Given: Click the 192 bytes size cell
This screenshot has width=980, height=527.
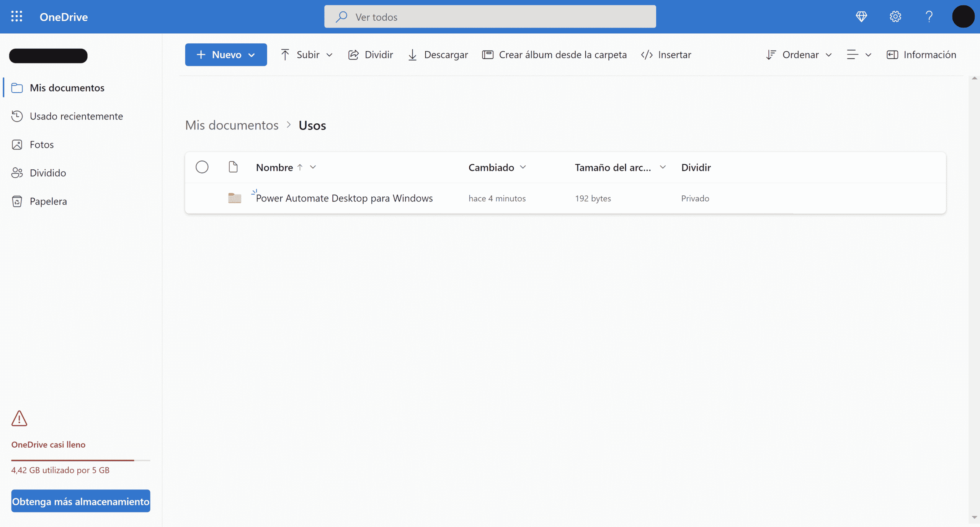Looking at the screenshot, I should click(593, 198).
